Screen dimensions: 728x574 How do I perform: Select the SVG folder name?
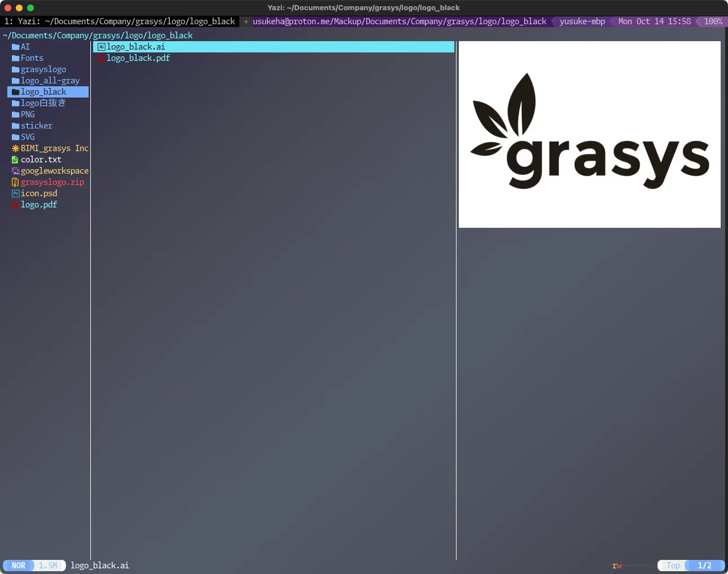click(x=28, y=137)
